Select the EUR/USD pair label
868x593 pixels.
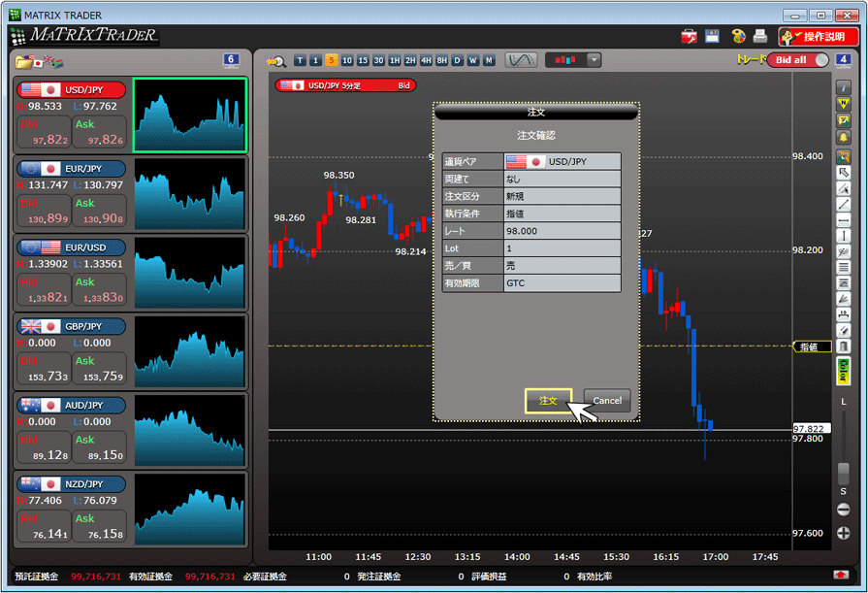(x=72, y=247)
